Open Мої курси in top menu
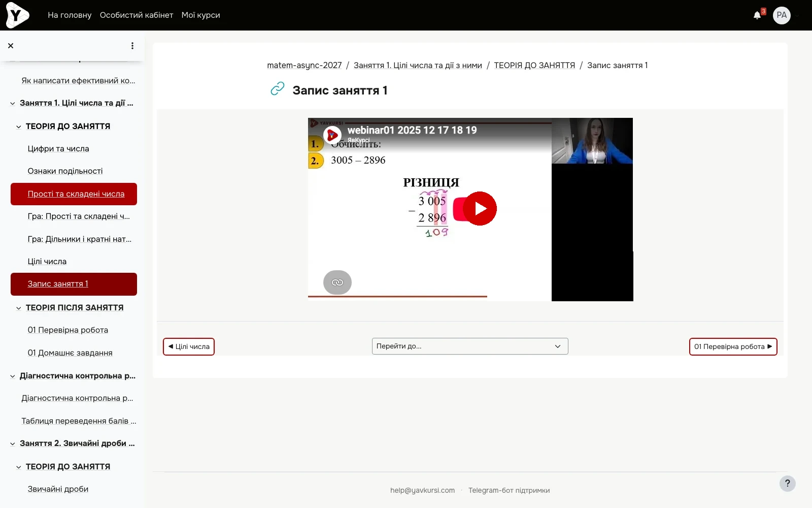The width and height of the screenshot is (812, 508). pyautogui.click(x=201, y=15)
